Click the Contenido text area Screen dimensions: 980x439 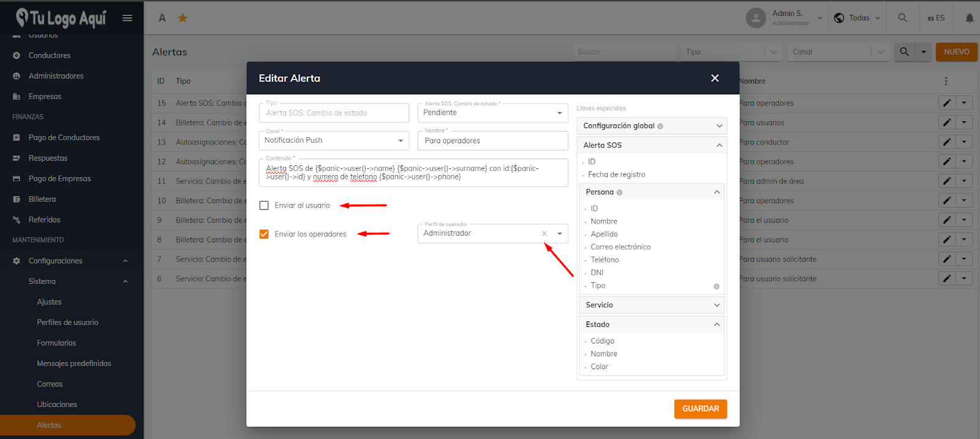pyautogui.click(x=413, y=173)
